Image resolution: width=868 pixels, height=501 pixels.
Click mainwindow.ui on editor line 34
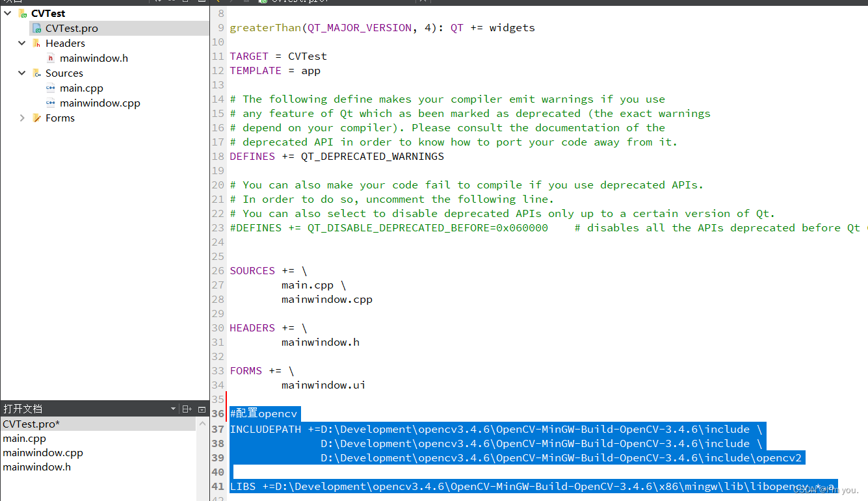click(x=324, y=385)
